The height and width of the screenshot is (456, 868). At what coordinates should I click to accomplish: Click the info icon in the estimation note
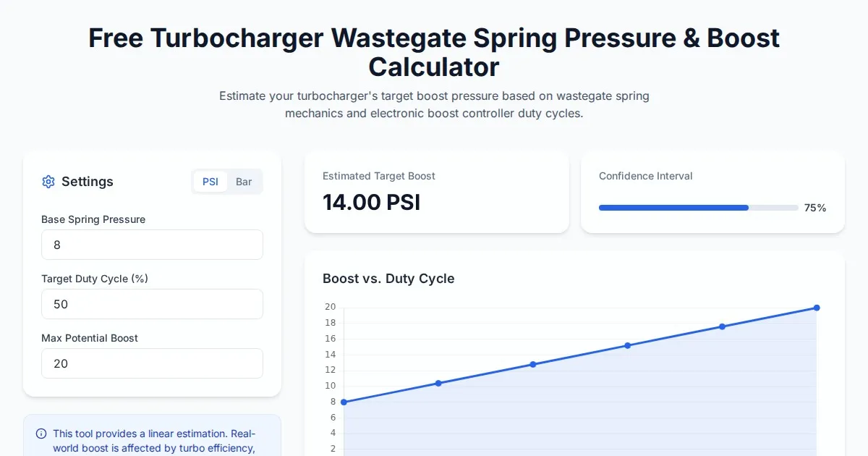[x=41, y=434]
